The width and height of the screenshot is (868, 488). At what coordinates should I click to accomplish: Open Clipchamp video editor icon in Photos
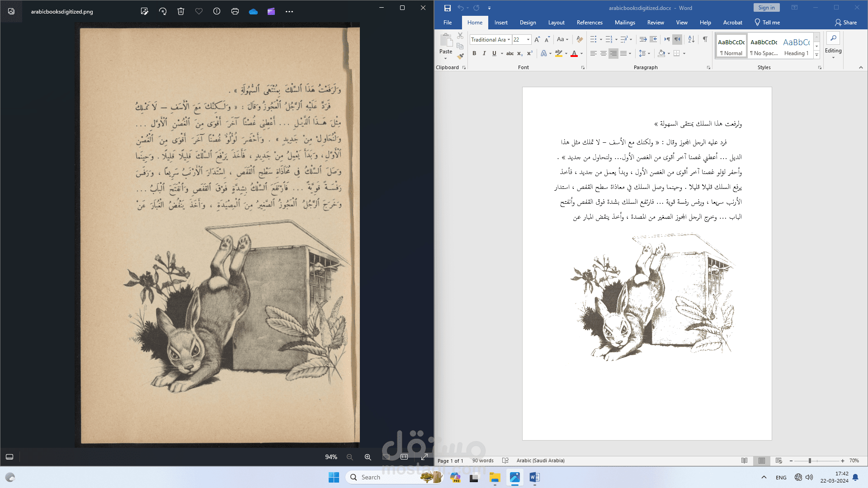(x=271, y=11)
